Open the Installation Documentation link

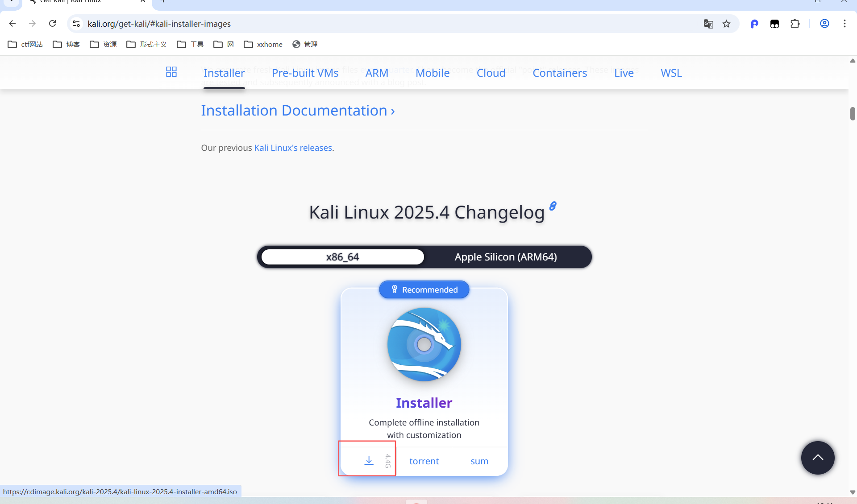[x=298, y=110]
